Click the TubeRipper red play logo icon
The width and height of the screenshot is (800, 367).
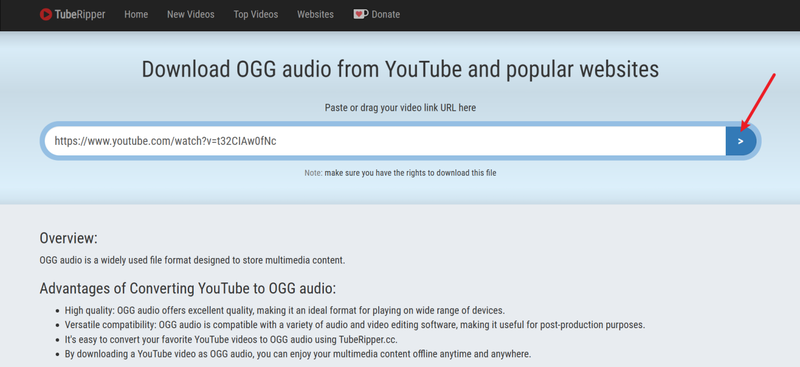point(46,14)
